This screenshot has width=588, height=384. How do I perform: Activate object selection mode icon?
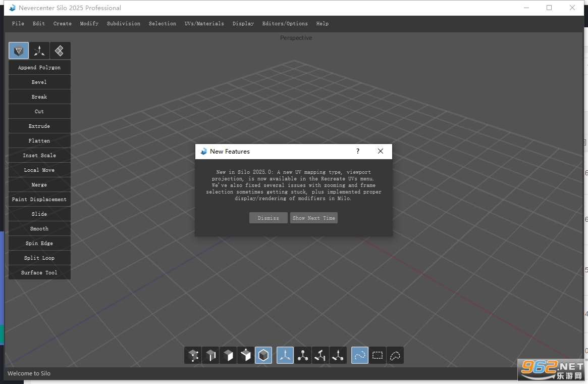point(263,355)
